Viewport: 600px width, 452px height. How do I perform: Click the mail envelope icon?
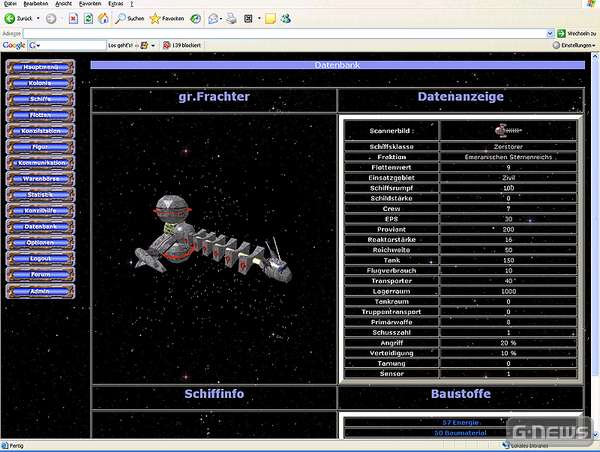[214, 18]
